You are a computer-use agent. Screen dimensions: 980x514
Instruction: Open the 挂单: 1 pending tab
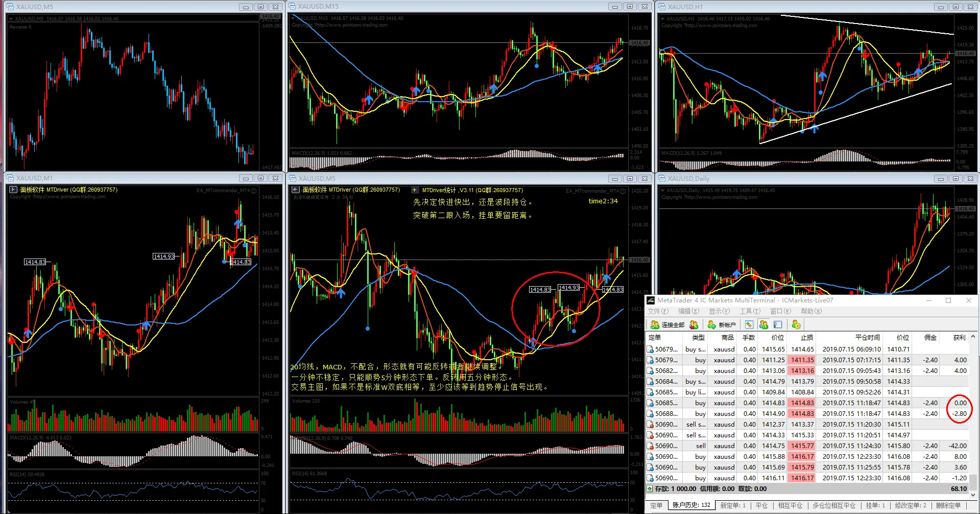pyautogui.click(x=875, y=505)
